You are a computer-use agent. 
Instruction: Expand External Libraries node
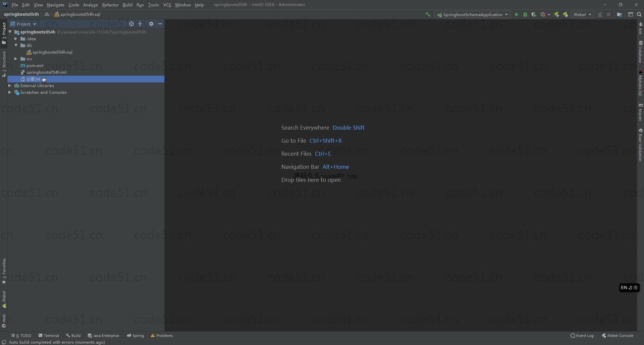tap(10, 85)
